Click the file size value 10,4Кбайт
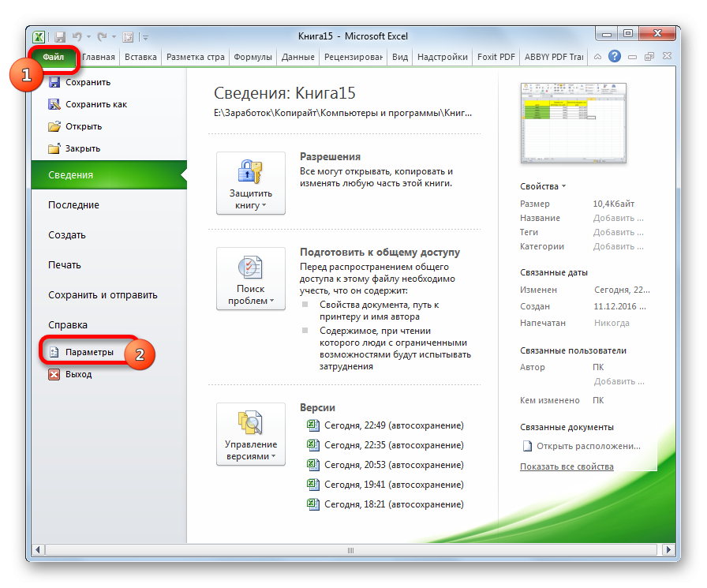707x588 pixels. tap(613, 204)
